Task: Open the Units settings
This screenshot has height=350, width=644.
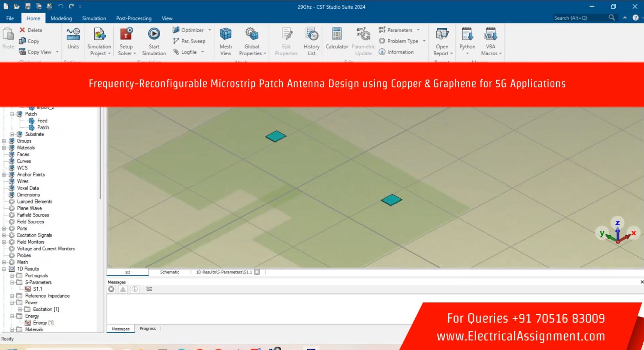Action: [x=73, y=34]
